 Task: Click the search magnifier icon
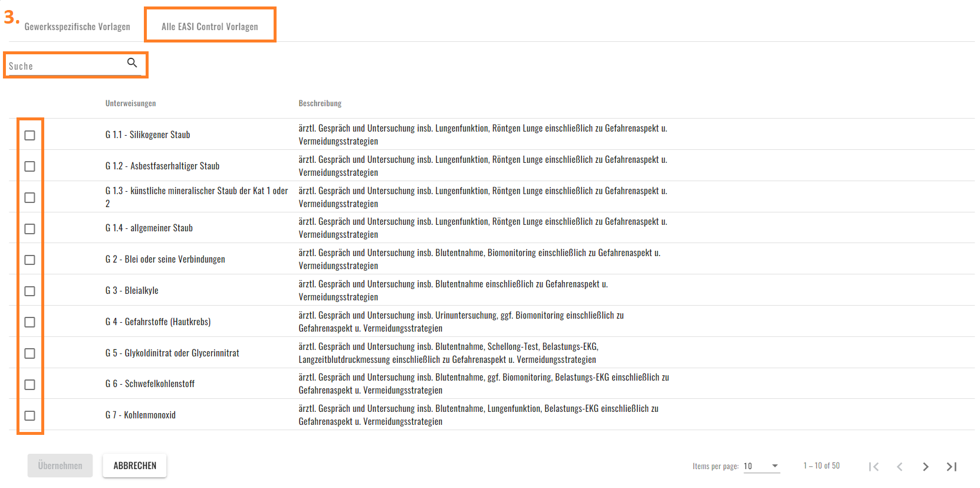pyautogui.click(x=132, y=63)
